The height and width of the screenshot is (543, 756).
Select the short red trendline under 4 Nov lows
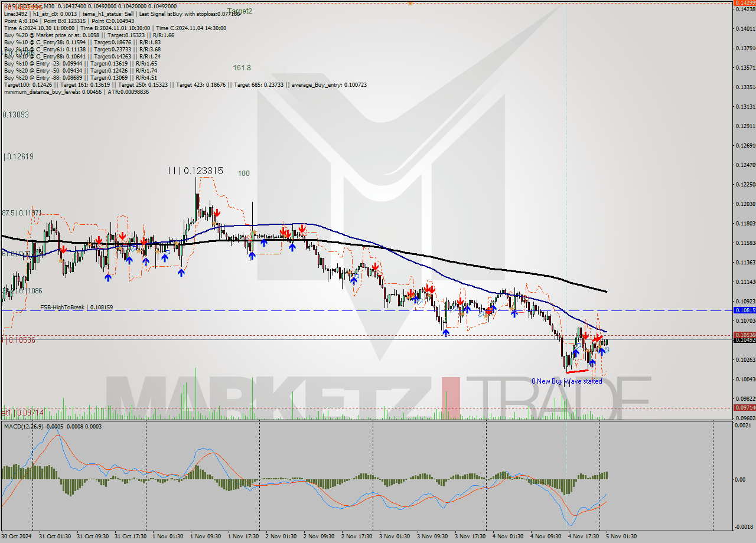[577, 371]
